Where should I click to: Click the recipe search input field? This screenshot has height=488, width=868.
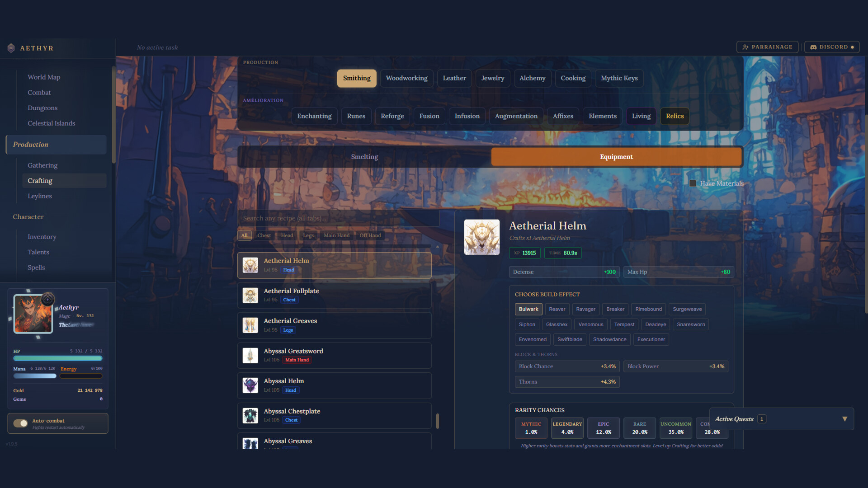pos(339,218)
